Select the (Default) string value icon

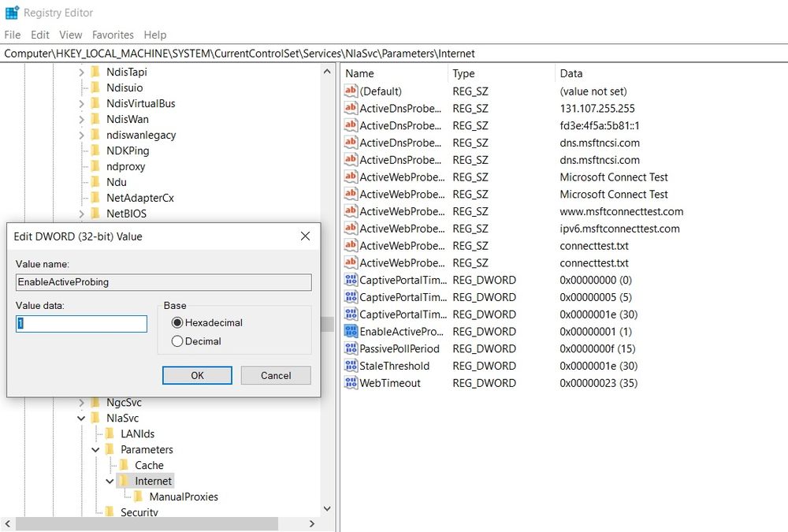click(x=351, y=91)
